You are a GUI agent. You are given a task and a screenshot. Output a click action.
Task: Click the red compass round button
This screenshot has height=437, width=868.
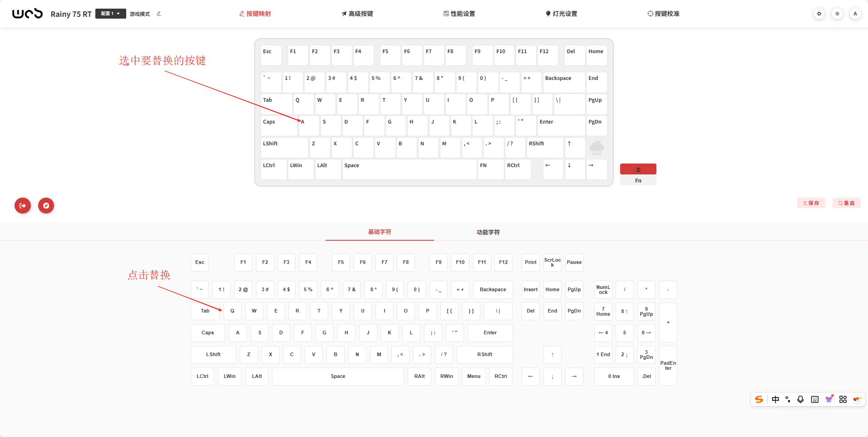[x=46, y=205]
